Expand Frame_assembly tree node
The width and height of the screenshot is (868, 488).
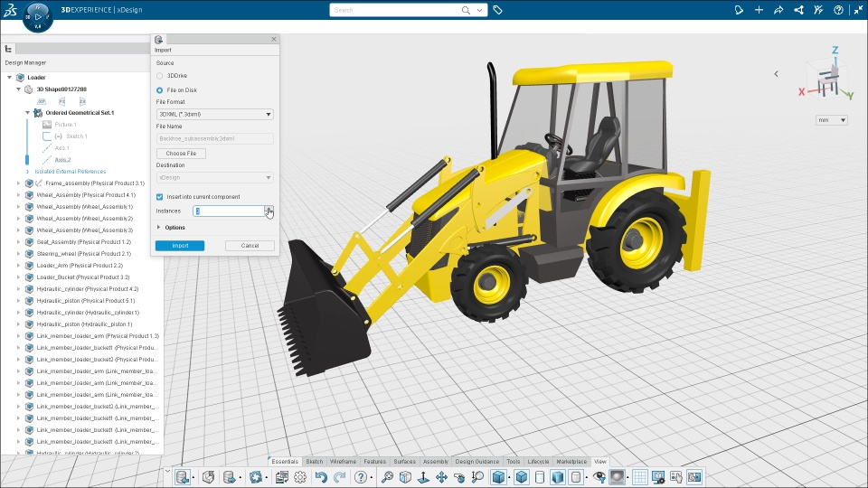click(18, 183)
